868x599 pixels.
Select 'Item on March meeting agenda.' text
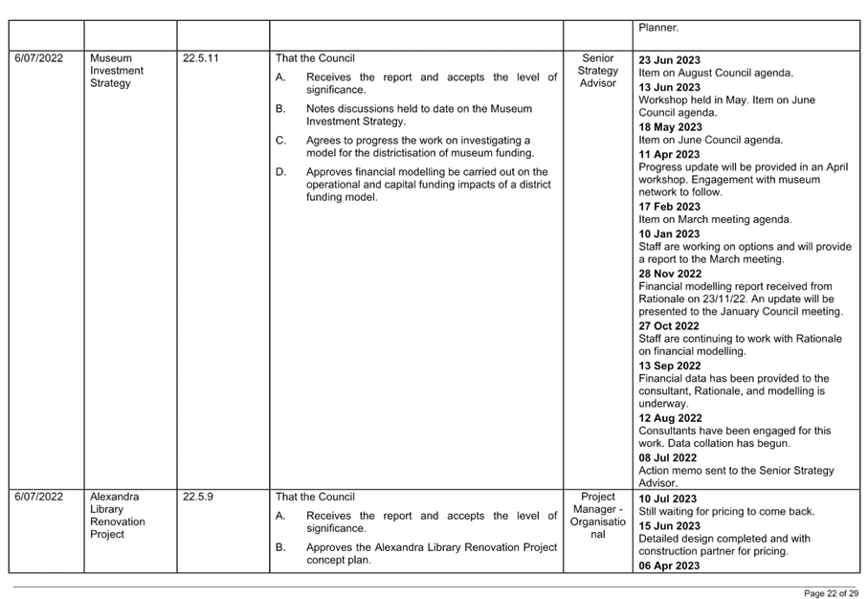(715, 219)
